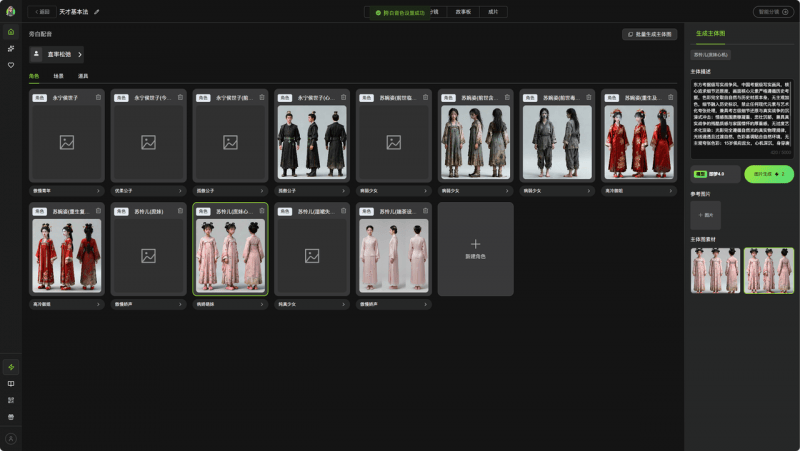Click the user account icon at bottom-left
The width and height of the screenshot is (800, 451).
pyautogui.click(x=11, y=439)
